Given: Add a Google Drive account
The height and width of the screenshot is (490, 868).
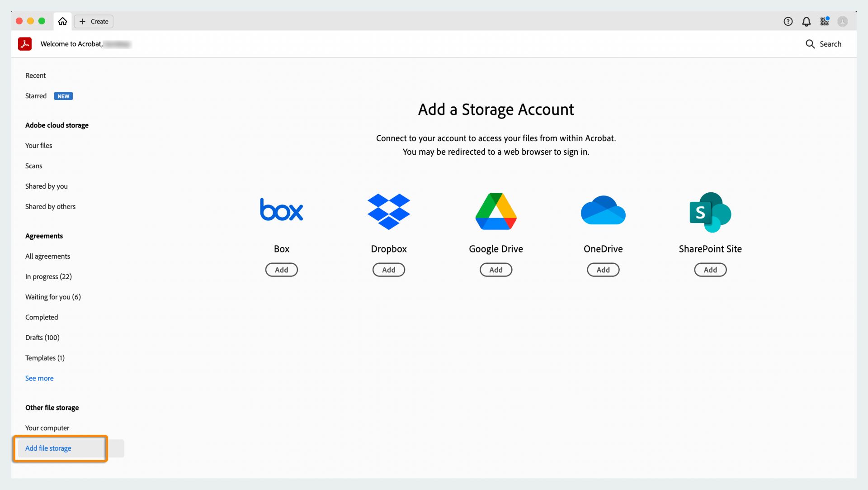Looking at the screenshot, I should tap(496, 270).
